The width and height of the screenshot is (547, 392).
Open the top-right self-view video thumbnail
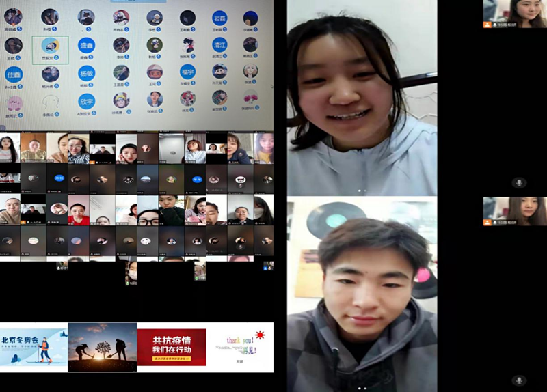tap(514, 14)
